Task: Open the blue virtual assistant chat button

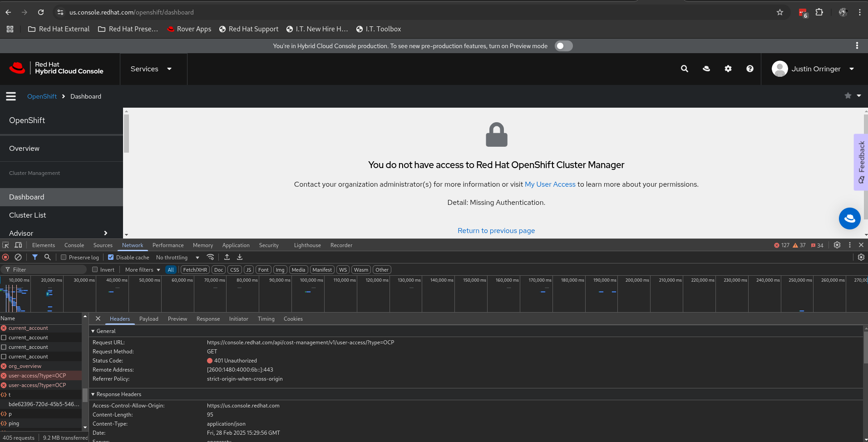Action: tap(850, 219)
